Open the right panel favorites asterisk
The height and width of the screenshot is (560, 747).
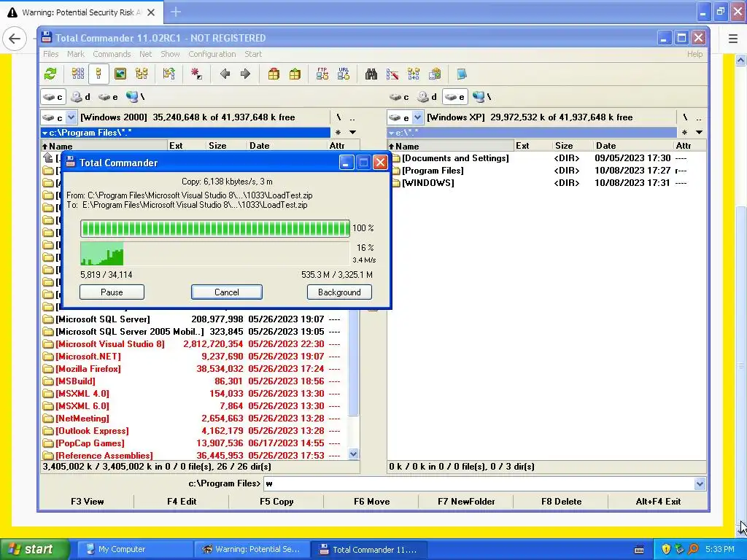tap(684, 133)
